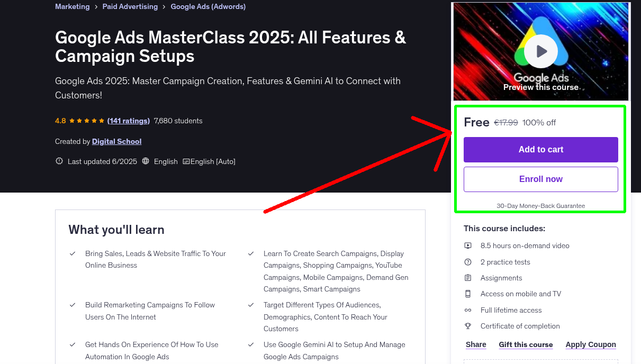Image resolution: width=641 pixels, height=364 pixels.
Task: Play the course preview video
Action: coord(540,51)
